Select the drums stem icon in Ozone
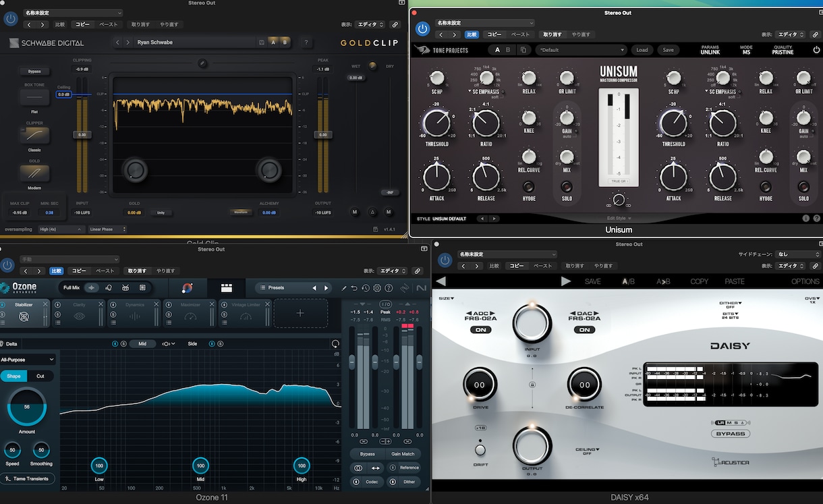Viewport: 823px width, 504px height. coord(125,287)
